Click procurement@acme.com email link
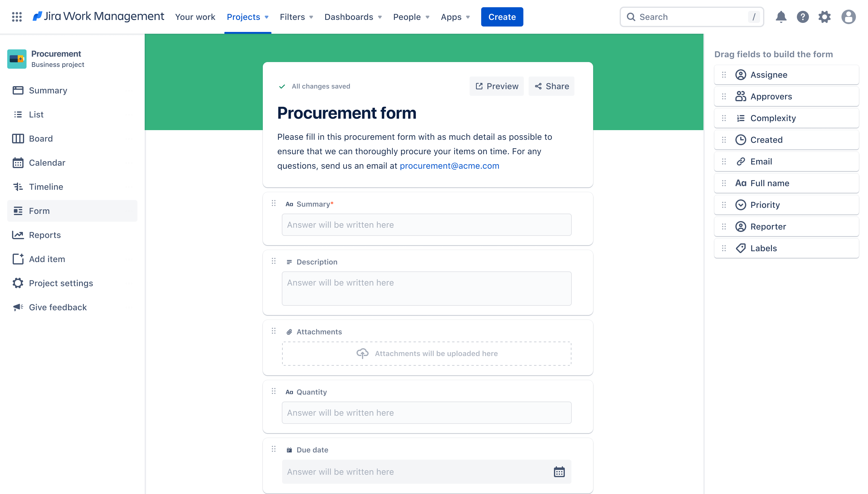 (x=449, y=166)
